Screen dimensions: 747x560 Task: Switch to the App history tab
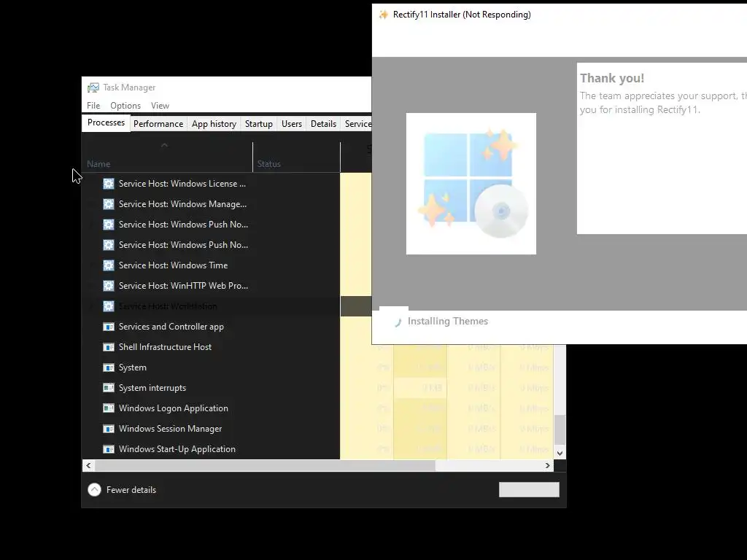[214, 124]
